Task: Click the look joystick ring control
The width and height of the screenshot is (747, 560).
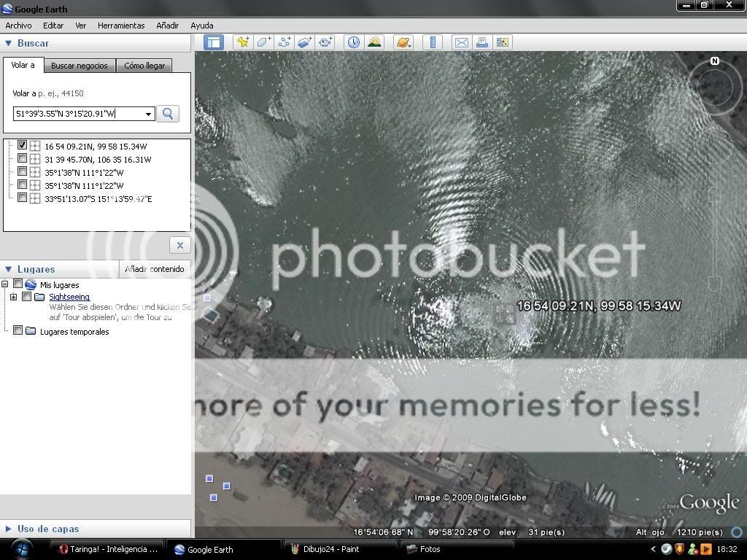Action: point(715,87)
